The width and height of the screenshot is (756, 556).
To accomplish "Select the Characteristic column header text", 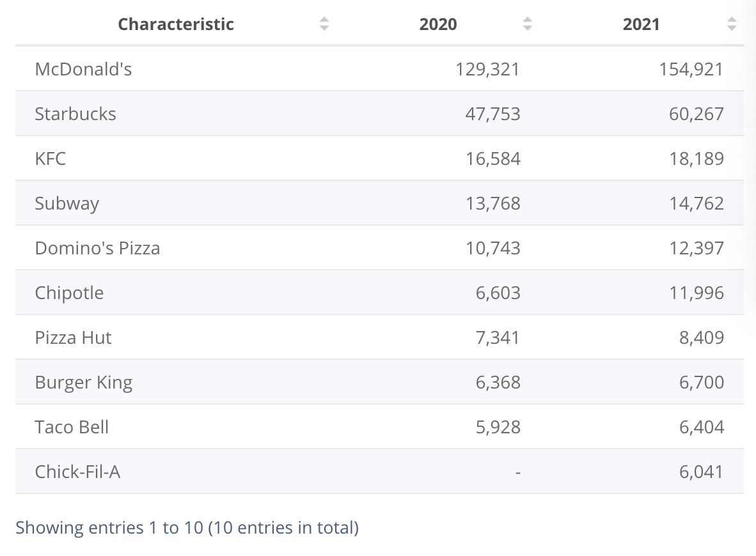I will [x=176, y=24].
